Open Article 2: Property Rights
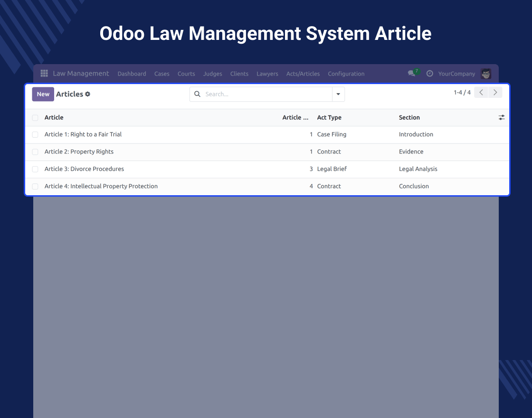This screenshot has height=418, width=532. [79, 152]
